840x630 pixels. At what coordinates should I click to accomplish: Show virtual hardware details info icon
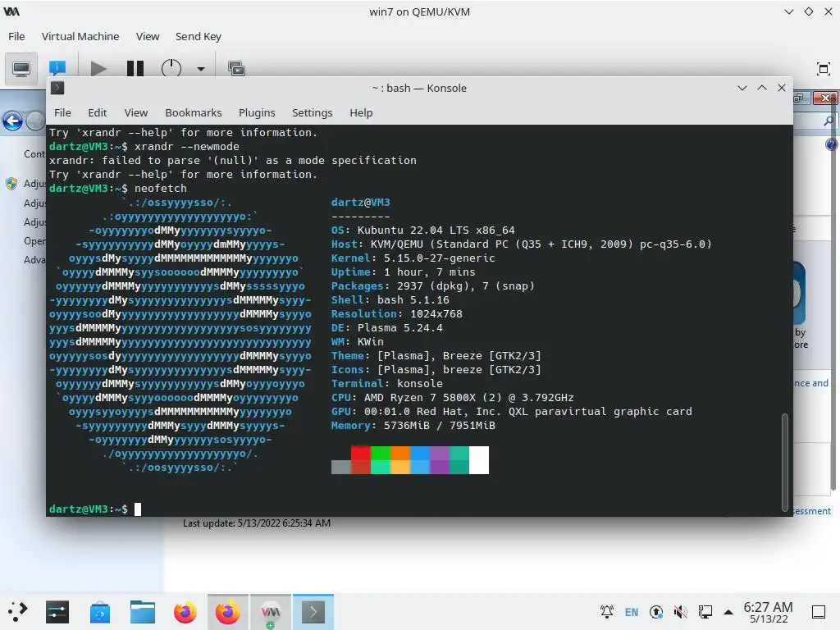57,69
